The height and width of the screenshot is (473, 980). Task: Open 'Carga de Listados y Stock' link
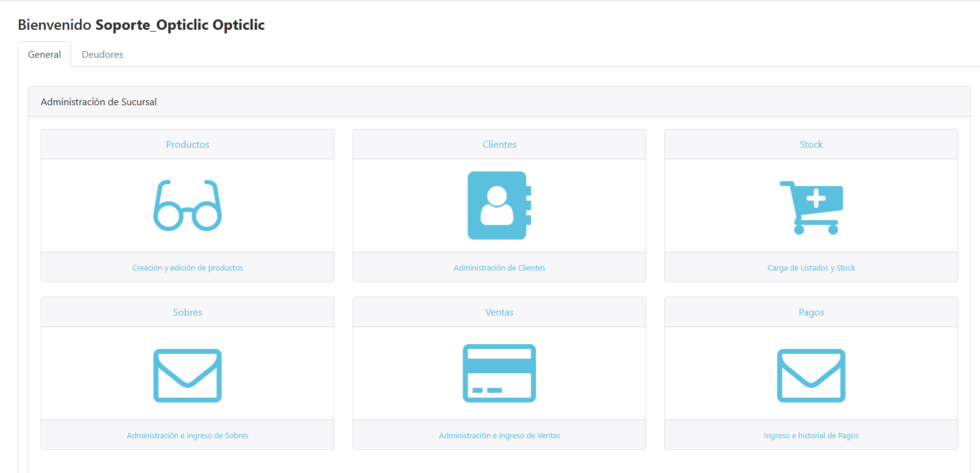point(811,268)
